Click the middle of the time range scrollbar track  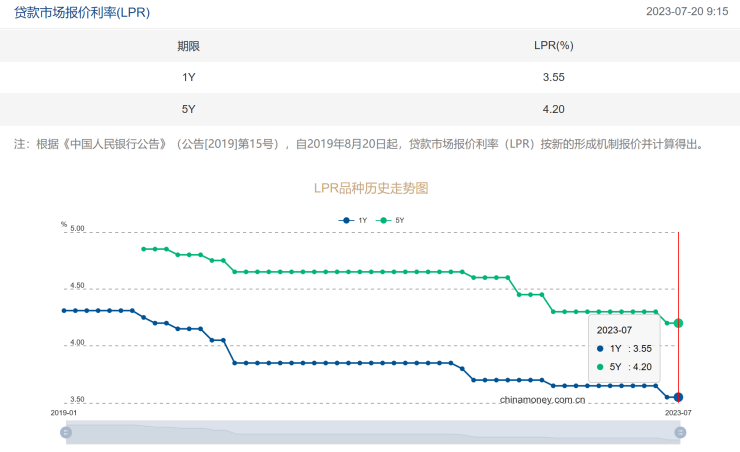373,432
